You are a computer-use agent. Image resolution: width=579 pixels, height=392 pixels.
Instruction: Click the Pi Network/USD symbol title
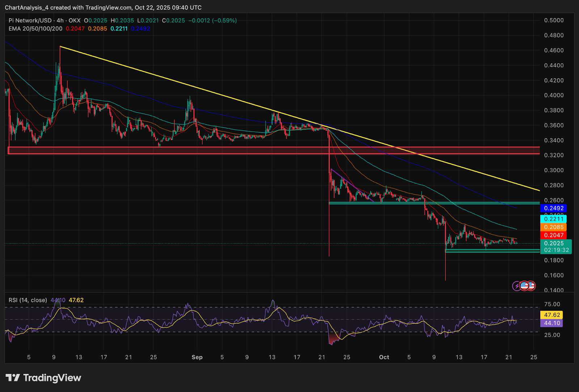pos(30,21)
